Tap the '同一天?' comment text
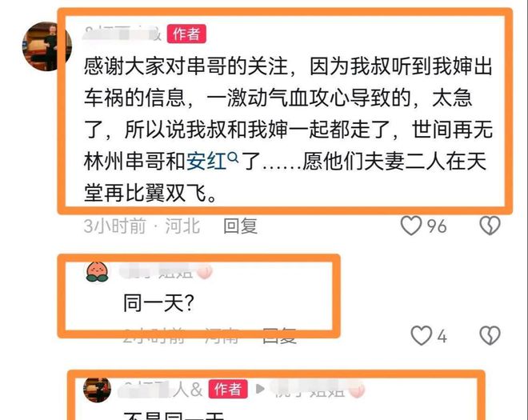This screenshot has width=528, height=420. click(158, 302)
